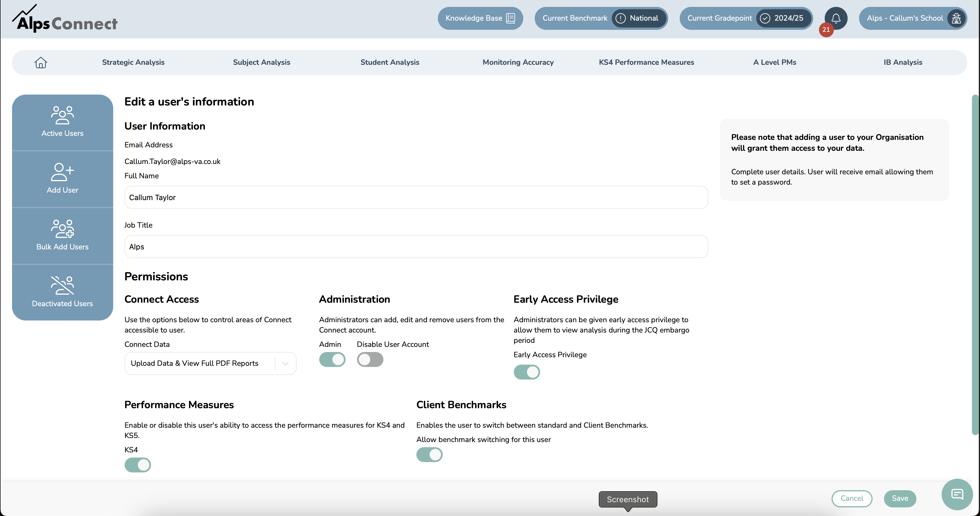Click the Administration heading

(x=354, y=300)
